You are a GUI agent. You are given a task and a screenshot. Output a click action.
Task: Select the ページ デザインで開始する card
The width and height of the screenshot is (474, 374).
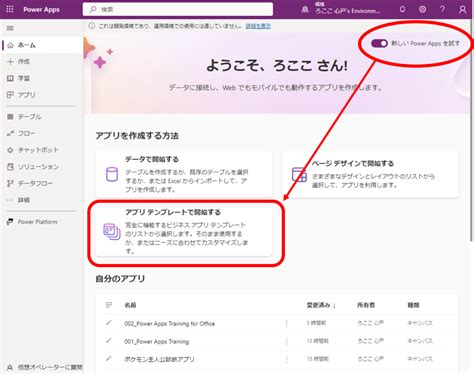coord(370,174)
